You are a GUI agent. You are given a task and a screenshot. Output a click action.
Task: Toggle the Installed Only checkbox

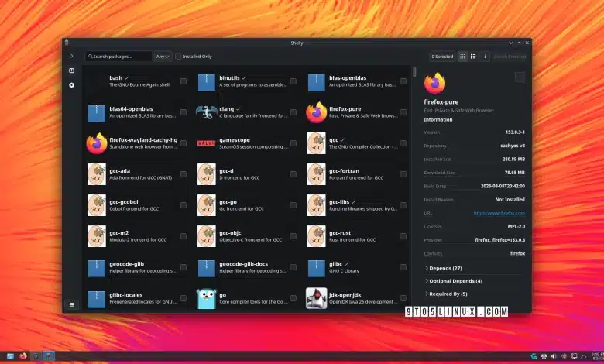[178, 57]
